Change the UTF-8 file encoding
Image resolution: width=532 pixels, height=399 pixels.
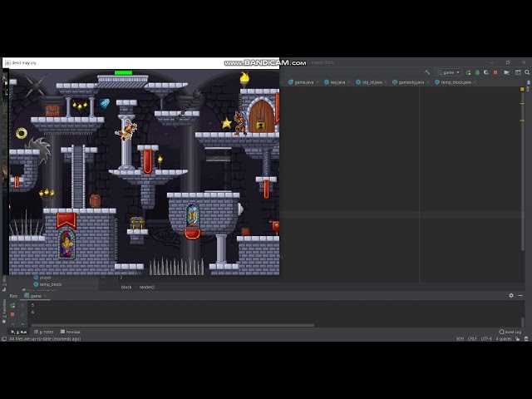pos(486,338)
